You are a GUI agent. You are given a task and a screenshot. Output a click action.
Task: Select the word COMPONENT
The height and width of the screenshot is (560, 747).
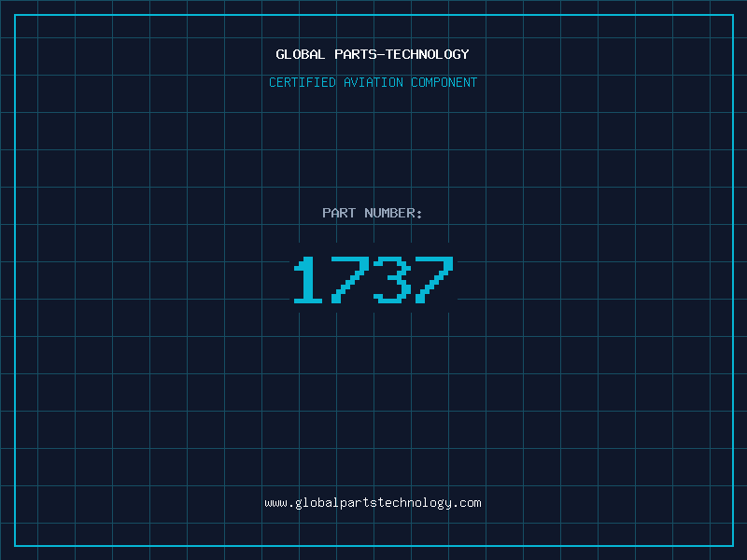(444, 82)
